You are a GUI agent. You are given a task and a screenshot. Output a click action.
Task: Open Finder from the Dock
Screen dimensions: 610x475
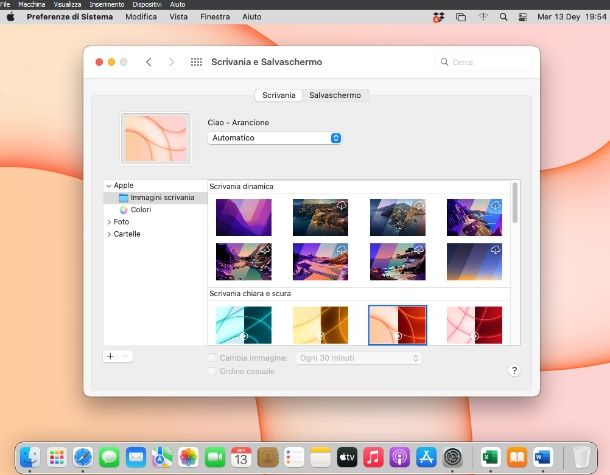pos(30,457)
